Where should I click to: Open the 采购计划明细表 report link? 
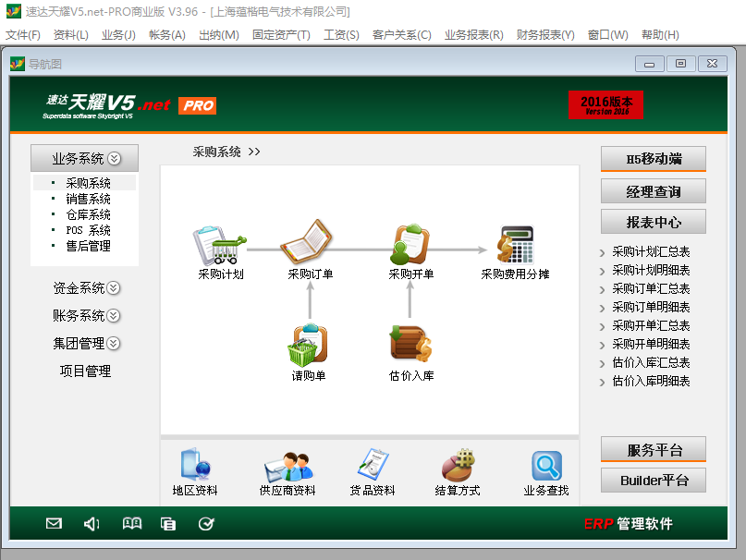pyautogui.click(x=651, y=270)
